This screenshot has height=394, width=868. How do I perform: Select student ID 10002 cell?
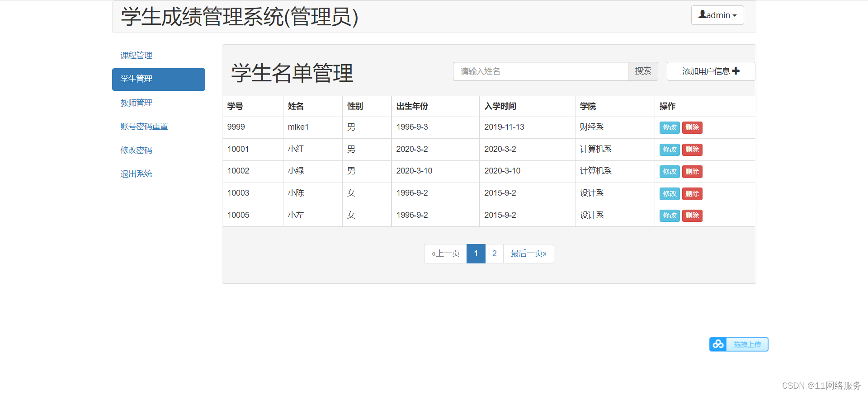coord(253,171)
